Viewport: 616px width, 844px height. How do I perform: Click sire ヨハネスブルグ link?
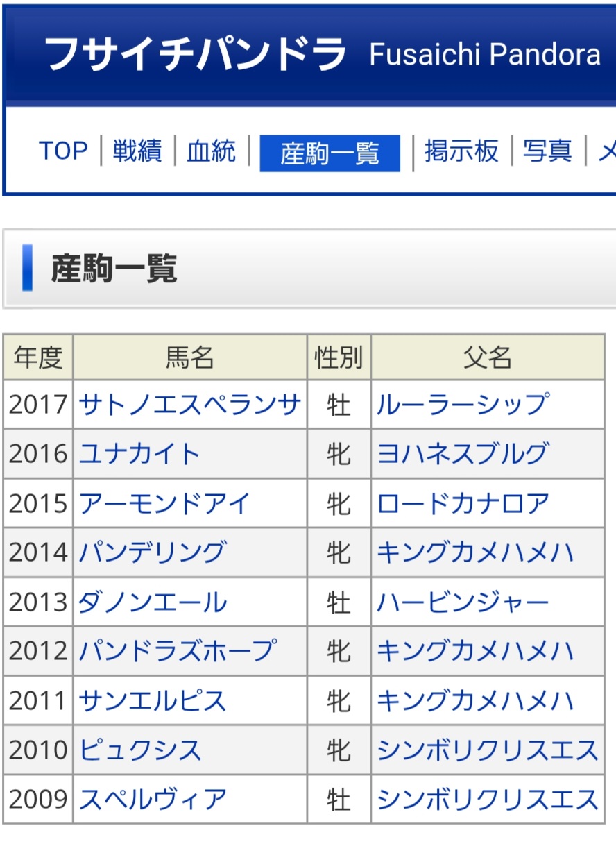pos(463,454)
